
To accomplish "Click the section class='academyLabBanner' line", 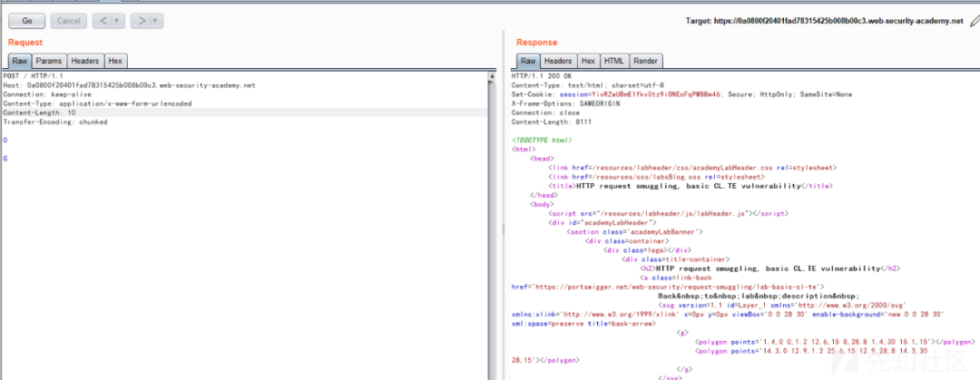I will pos(635,232).
